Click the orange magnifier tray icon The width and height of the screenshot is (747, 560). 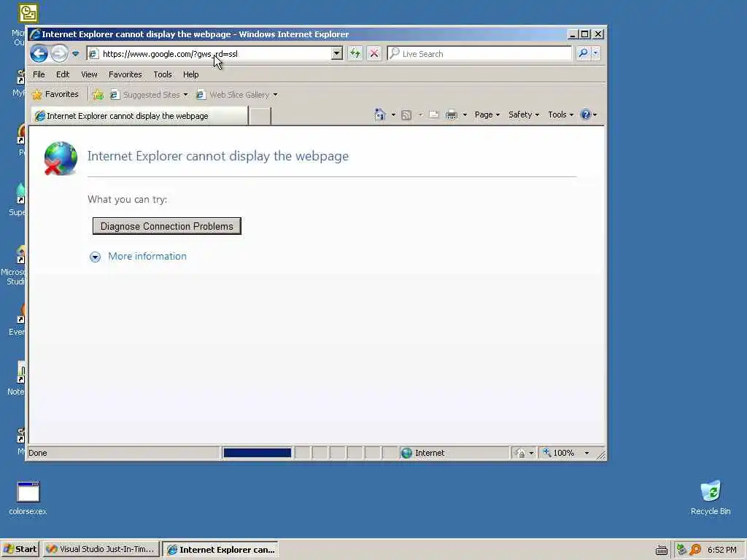coord(695,550)
